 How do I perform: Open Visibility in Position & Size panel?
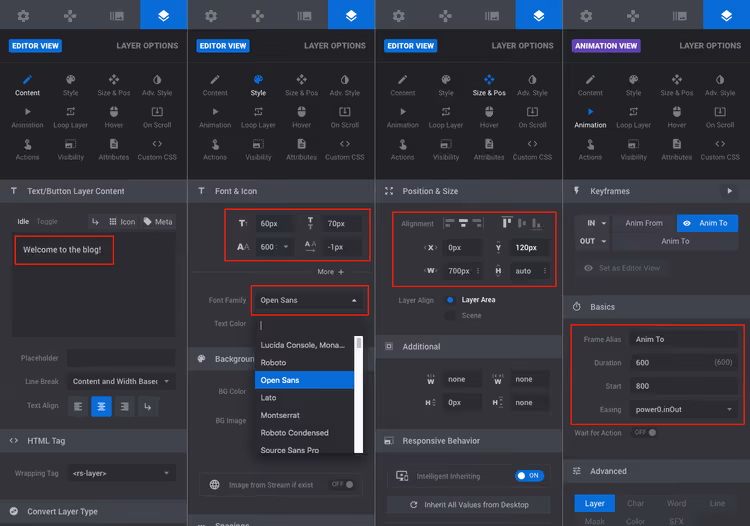[x=446, y=150]
